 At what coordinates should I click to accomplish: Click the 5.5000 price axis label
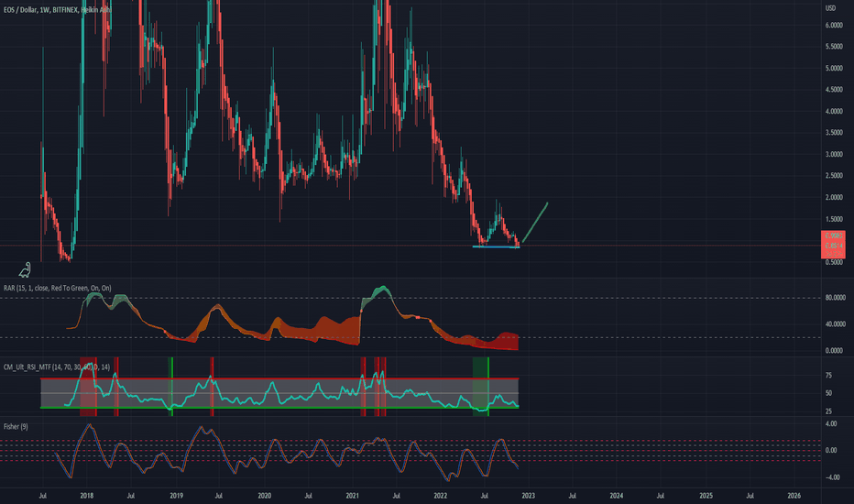(x=834, y=47)
